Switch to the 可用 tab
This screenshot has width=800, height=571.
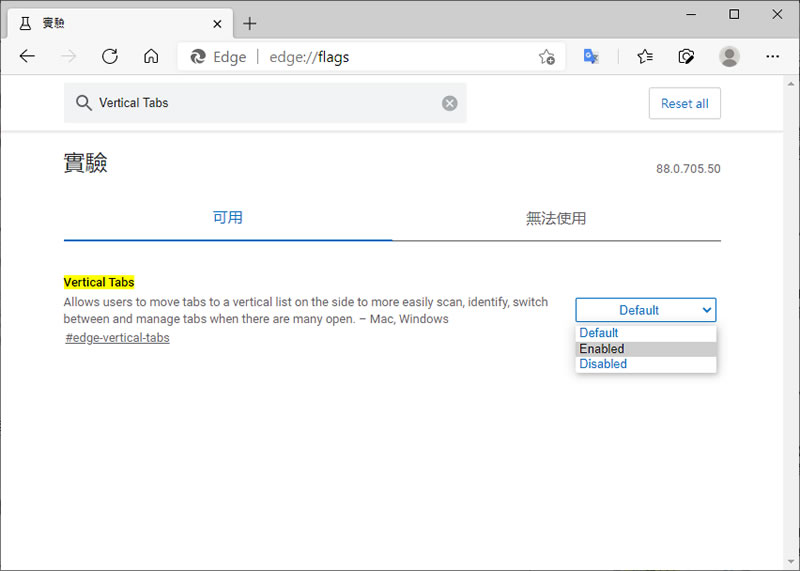point(228,218)
